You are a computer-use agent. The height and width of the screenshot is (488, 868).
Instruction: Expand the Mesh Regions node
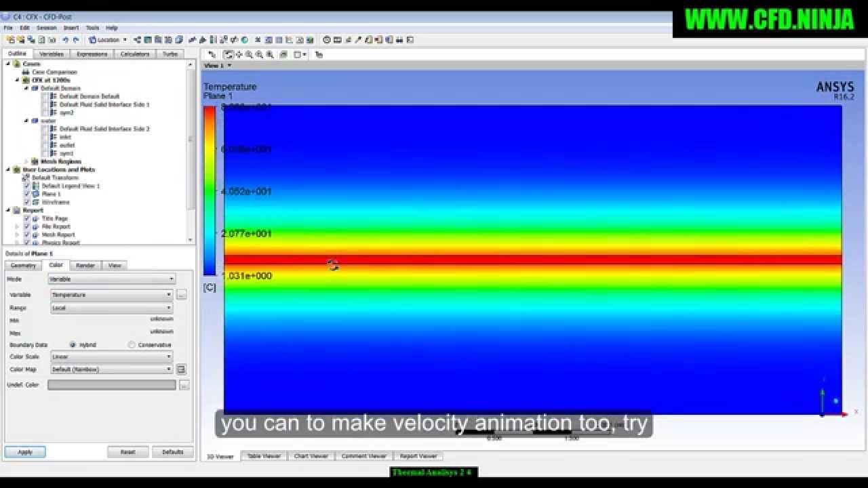26,161
